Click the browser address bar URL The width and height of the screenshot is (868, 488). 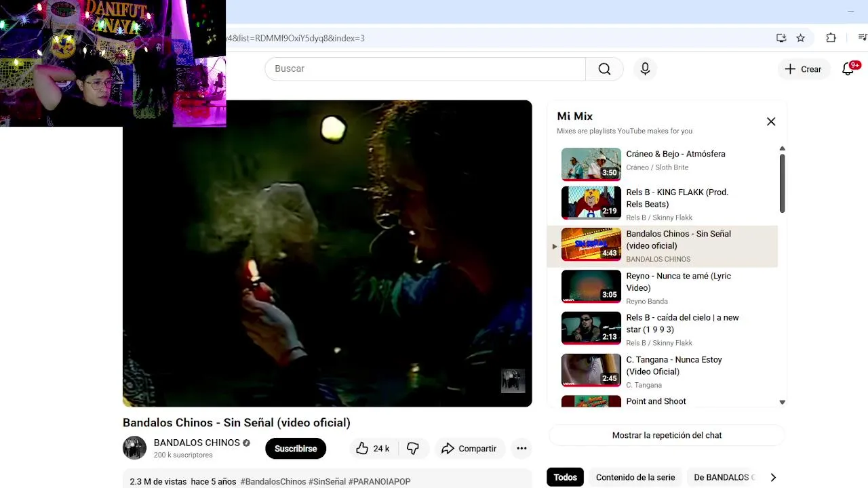pyautogui.click(x=295, y=38)
